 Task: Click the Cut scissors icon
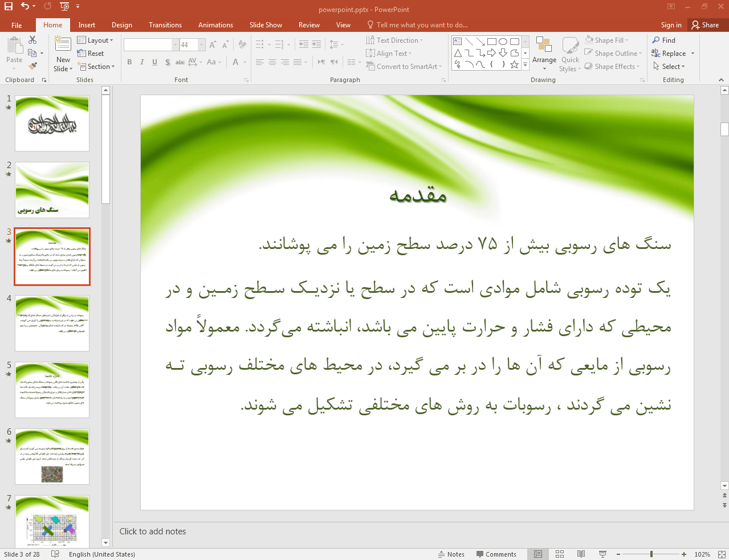click(x=32, y=40)
